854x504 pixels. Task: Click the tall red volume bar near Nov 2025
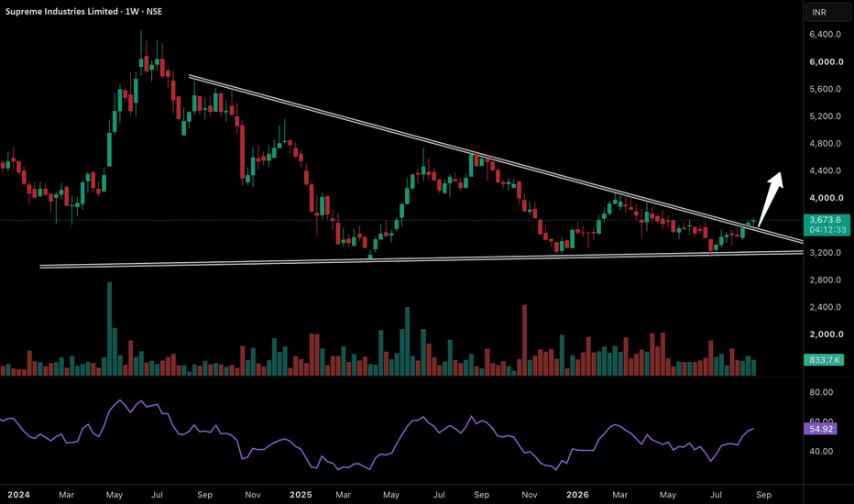coord(524,340)
